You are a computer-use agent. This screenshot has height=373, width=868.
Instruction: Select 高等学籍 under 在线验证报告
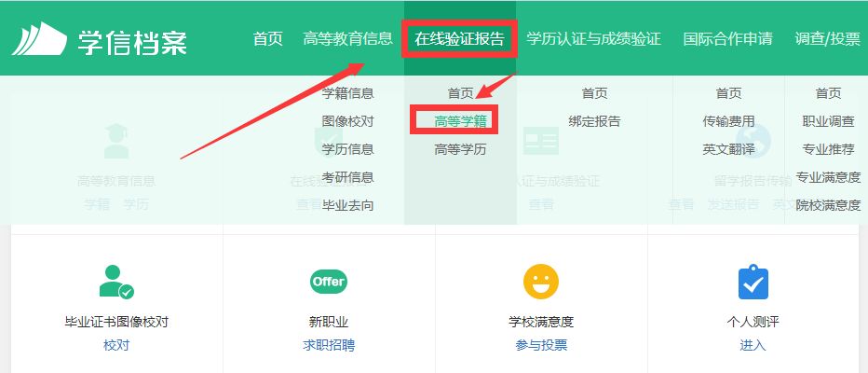coord(460,121)
